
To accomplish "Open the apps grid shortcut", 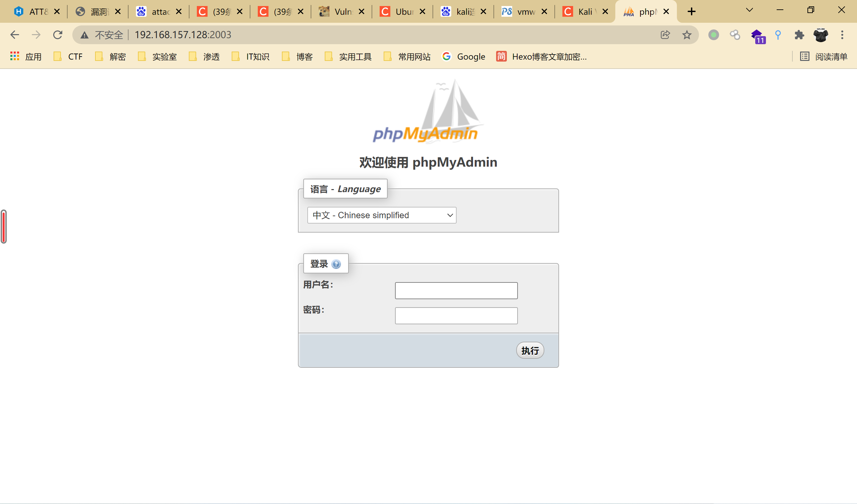I will point(15,57).
